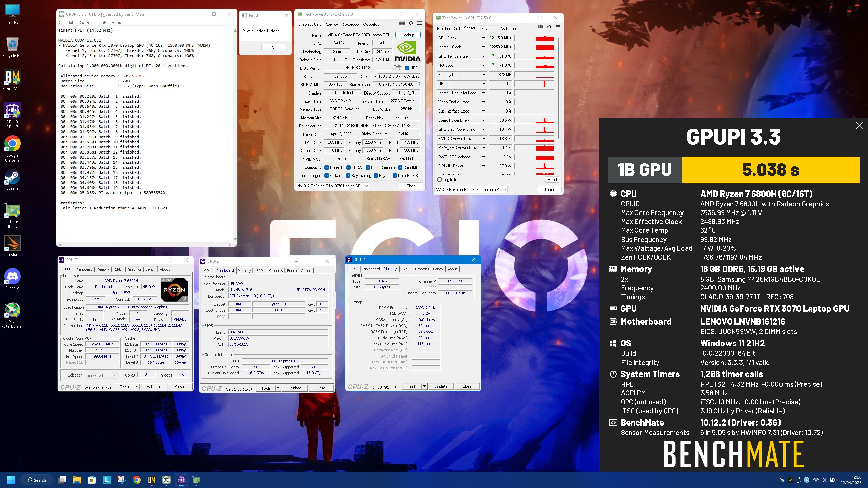Expand Board Power Draw sensor dropdown
The image size is (868, 488).
click(484, 120)
